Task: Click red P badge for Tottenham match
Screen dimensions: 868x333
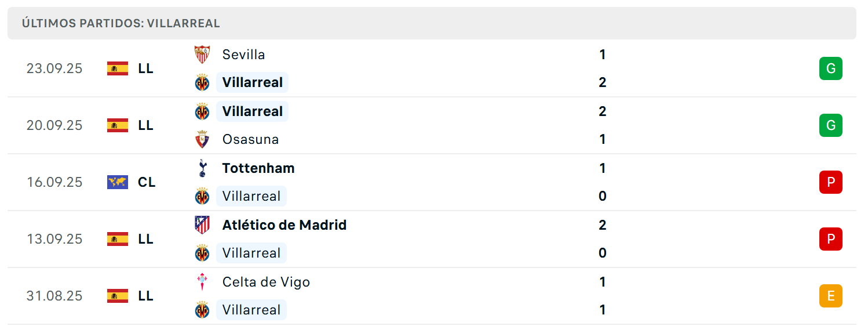Action: click(830, 182)
